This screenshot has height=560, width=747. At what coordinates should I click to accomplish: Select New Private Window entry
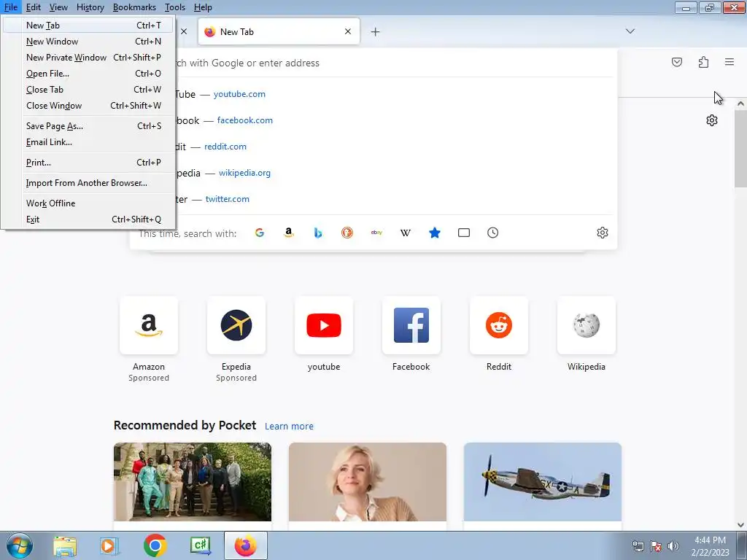tap(88, 58)
